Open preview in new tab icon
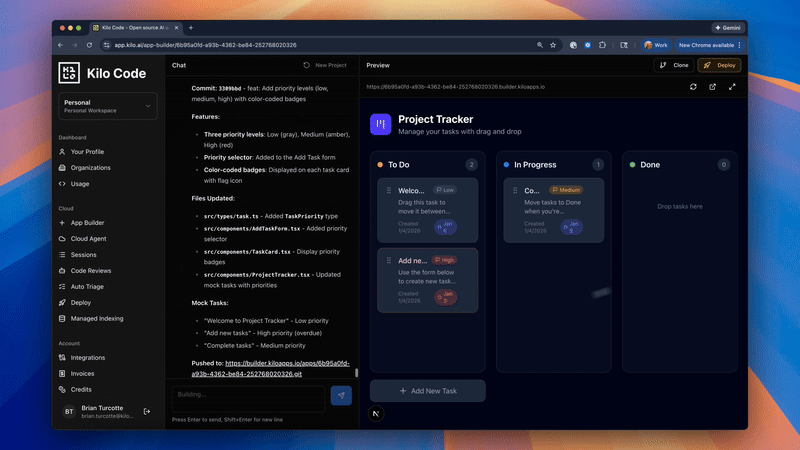The width and height of the screenshot is (800, 450). 712,87
